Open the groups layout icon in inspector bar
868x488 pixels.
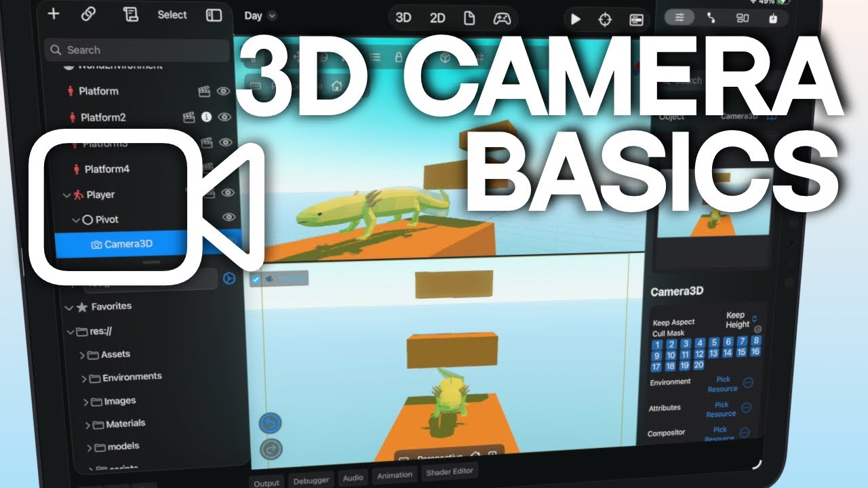pos(743,18)
